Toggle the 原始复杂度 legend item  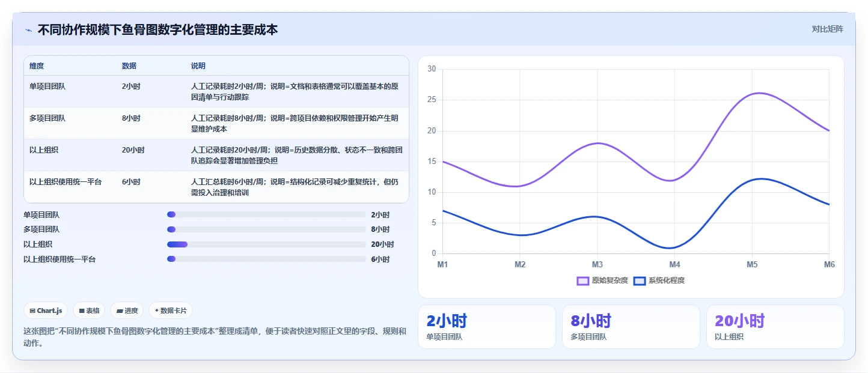pos(602,281)
